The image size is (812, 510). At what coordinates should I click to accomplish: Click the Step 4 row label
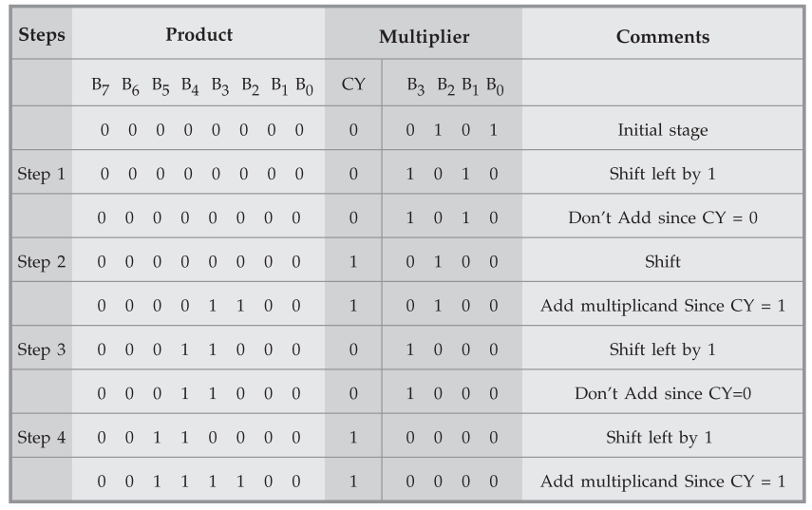pyautogui.click(x=42, y=438)
